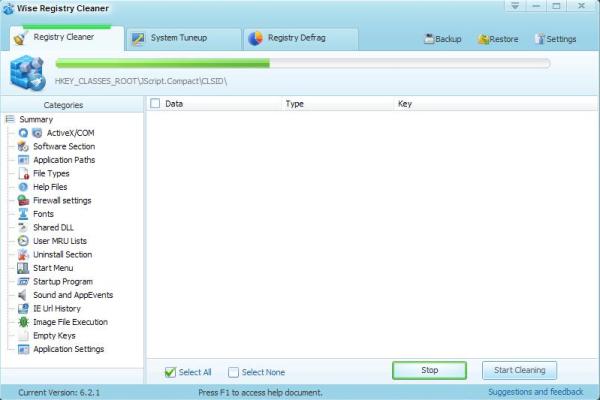Select the Summary tree row

[36, 119]
